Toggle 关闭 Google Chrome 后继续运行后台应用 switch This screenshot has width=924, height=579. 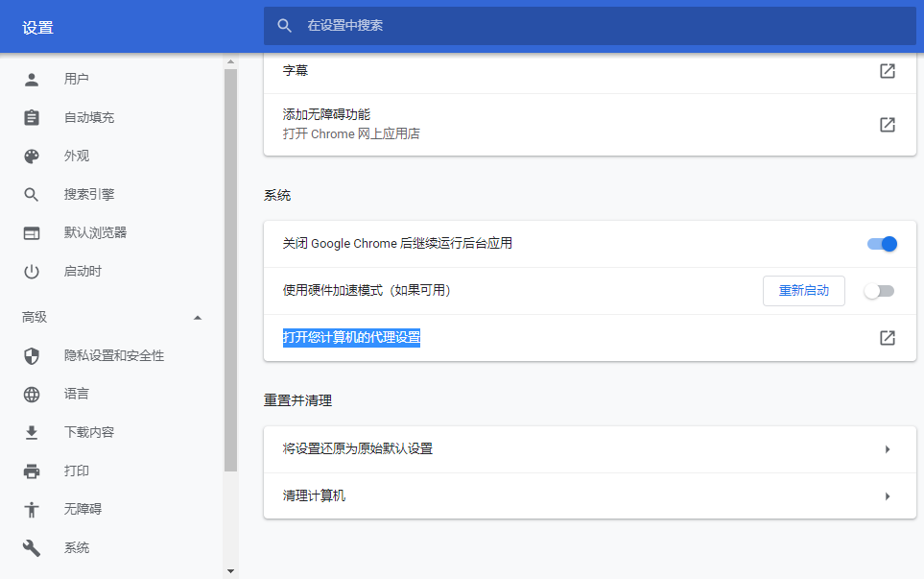tap(882, 244)
